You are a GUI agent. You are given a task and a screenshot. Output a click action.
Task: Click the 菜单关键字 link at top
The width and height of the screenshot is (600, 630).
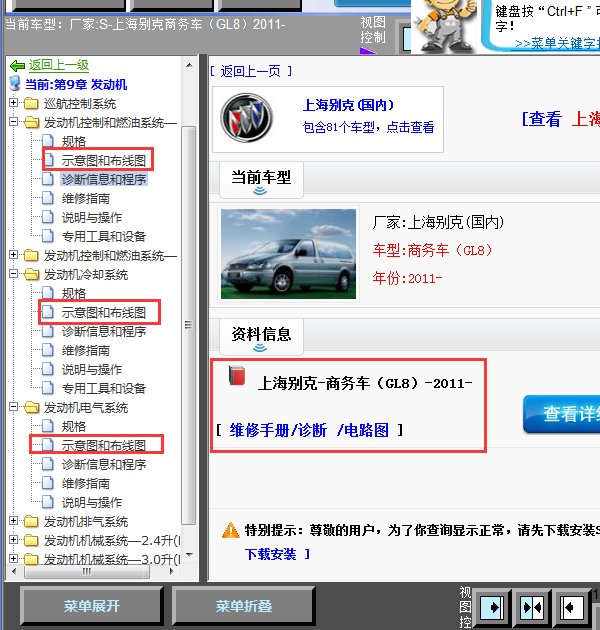[557, 43]
